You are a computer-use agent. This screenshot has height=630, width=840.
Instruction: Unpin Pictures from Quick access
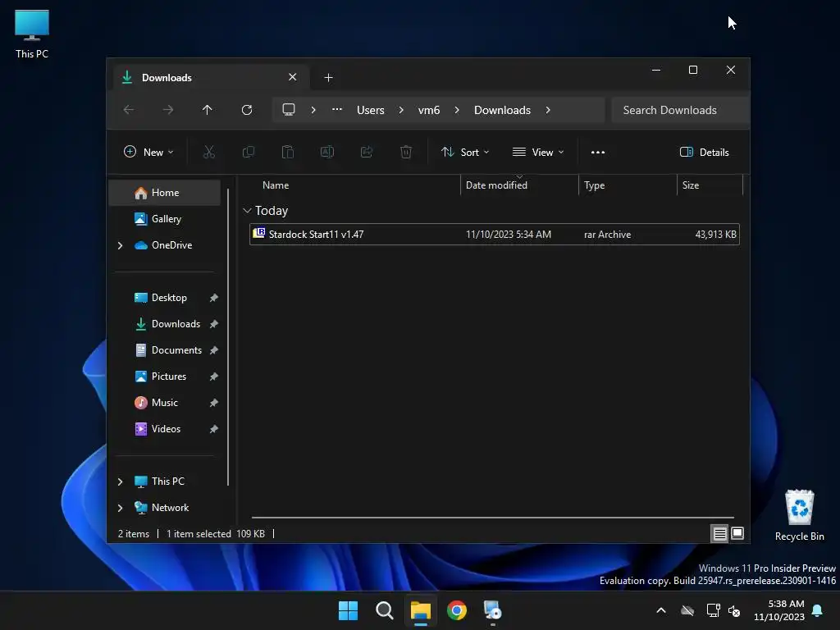(214, 377)
